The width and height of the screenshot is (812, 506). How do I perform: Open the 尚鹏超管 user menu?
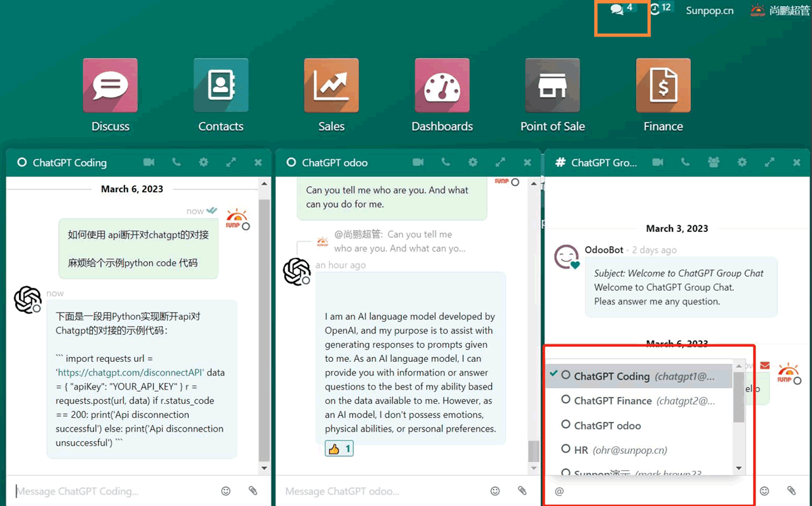coord(780,10)
